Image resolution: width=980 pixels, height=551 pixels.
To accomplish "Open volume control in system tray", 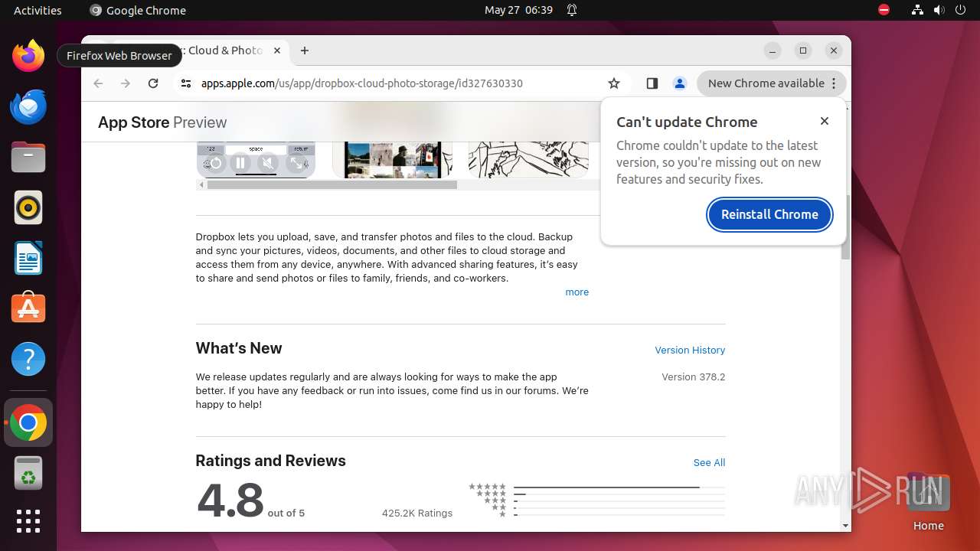I will 939,10.
